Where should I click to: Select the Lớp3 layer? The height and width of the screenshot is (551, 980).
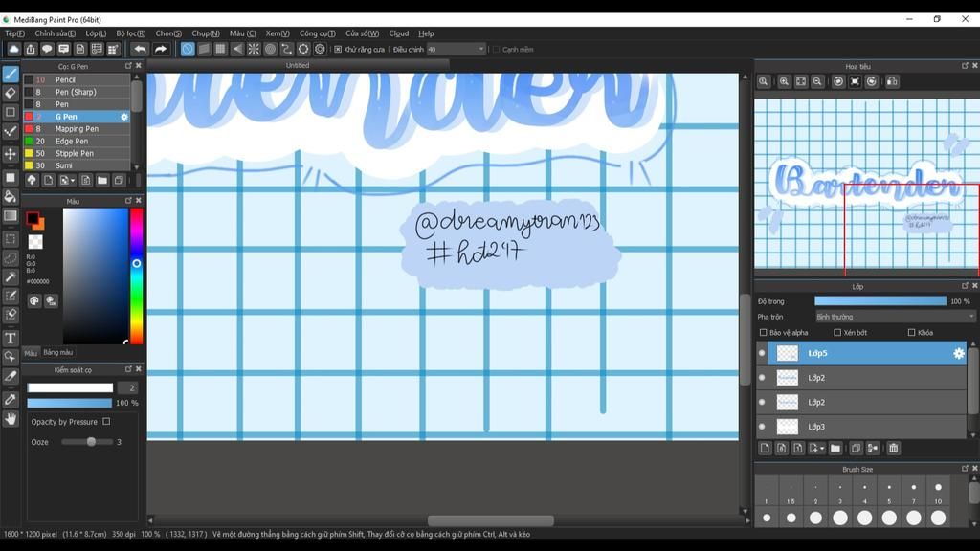(862, 427)
